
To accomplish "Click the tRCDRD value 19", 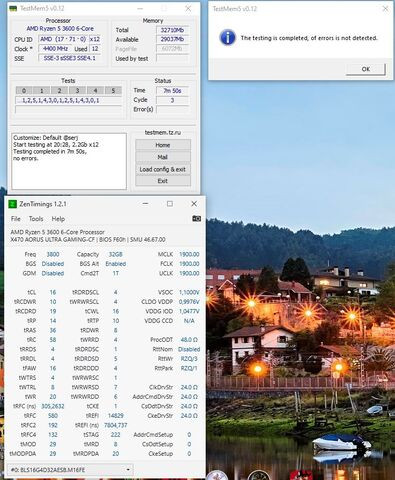I will [53, 311].
